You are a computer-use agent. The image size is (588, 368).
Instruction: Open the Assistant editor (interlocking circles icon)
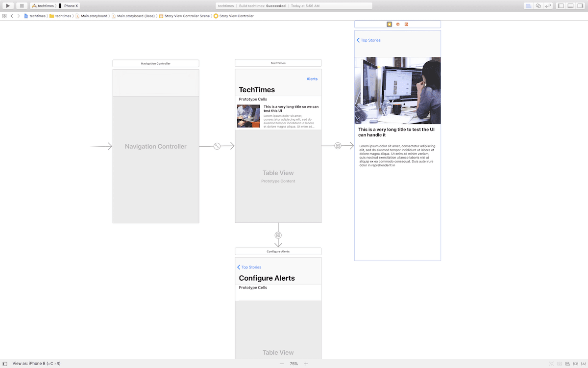pyautogui.click(x=538, y=5)
